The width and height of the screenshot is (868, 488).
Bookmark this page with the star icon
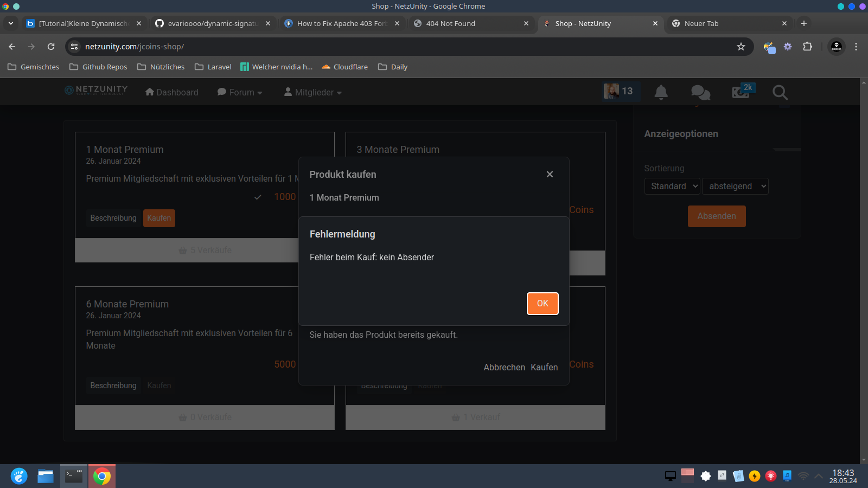tap(741, 47)
